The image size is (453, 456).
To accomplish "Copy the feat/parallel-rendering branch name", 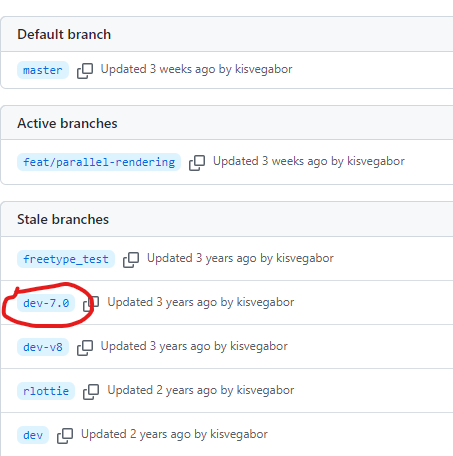I will pos(197,163).
